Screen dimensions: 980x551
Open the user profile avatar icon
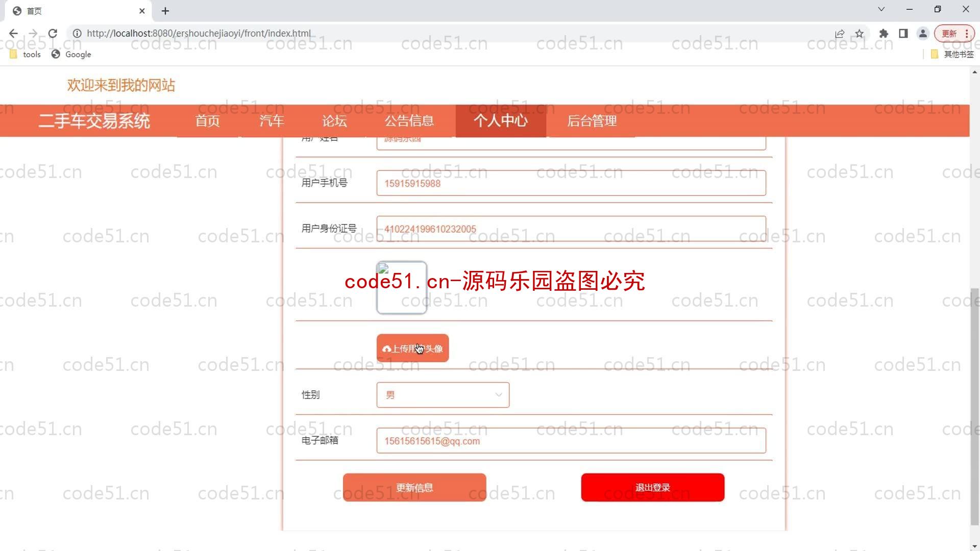(923, 34)
